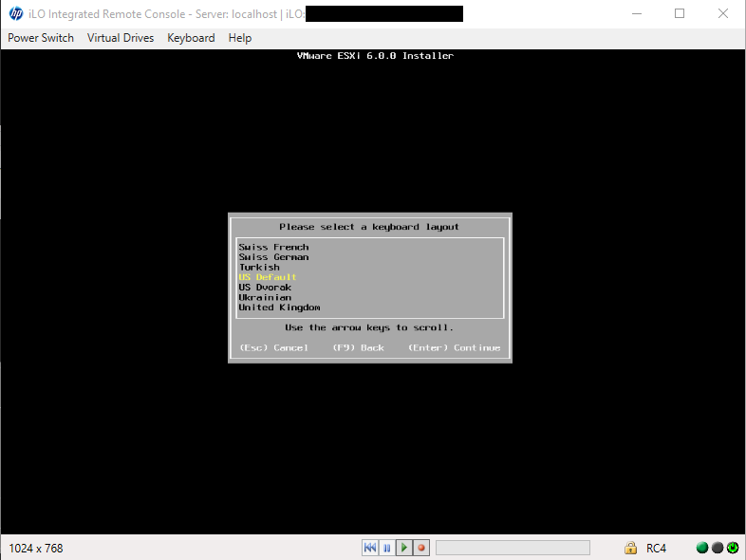746x560 pixels.
Task: Click (Esc) Cancel in installer dialog
Action: pos(274,347)
